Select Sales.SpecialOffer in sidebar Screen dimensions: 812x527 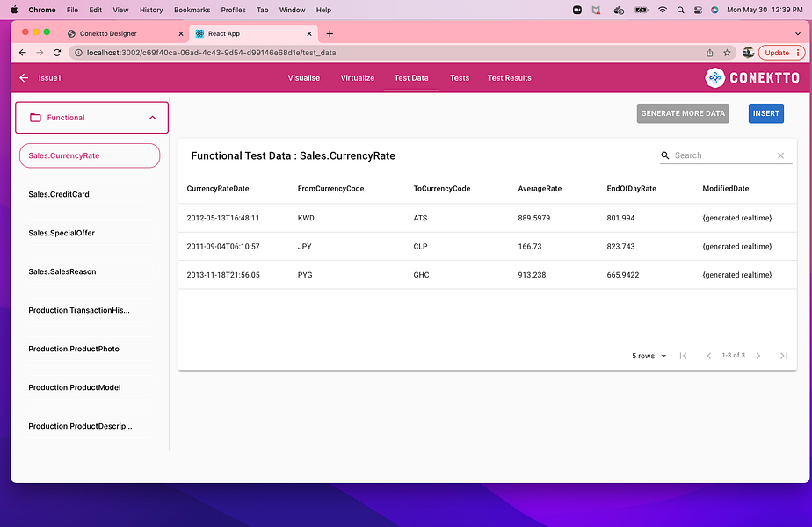(x=90, y=233)
